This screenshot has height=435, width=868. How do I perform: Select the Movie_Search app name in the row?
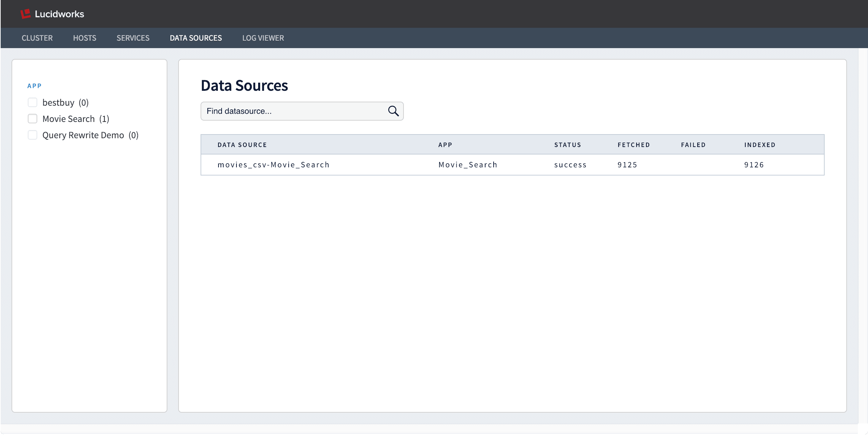(467, 165)
